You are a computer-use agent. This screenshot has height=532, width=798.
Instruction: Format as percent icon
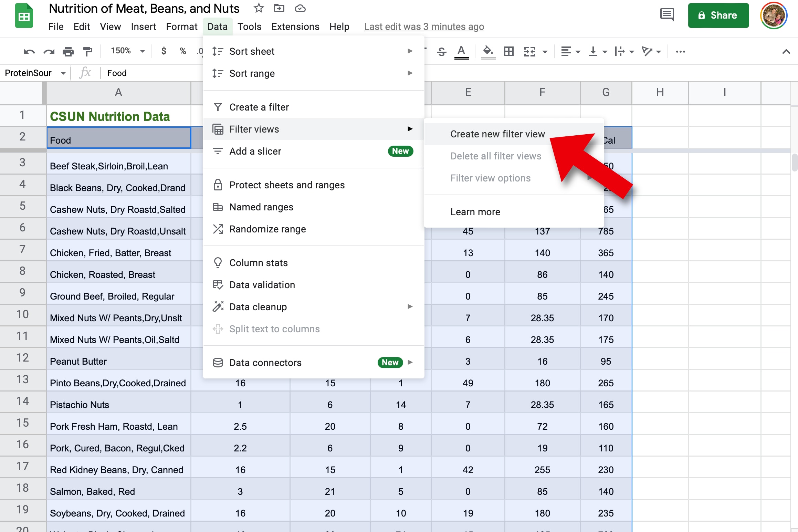(183, 51)
